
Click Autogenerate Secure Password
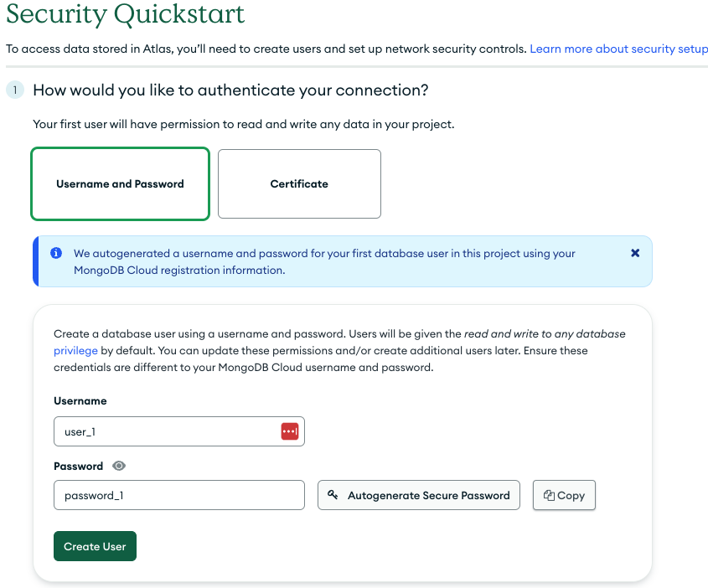tap(418, 495)
